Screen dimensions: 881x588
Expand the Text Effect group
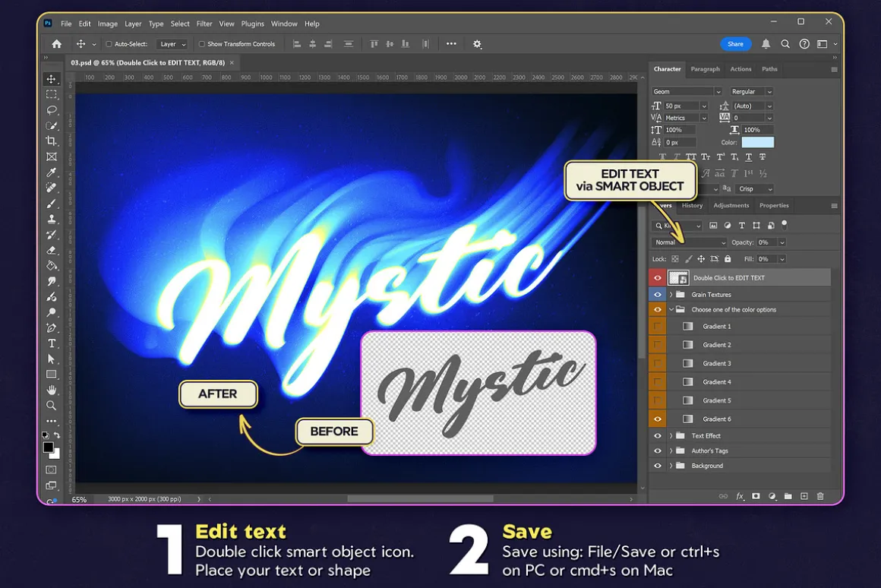671,435
